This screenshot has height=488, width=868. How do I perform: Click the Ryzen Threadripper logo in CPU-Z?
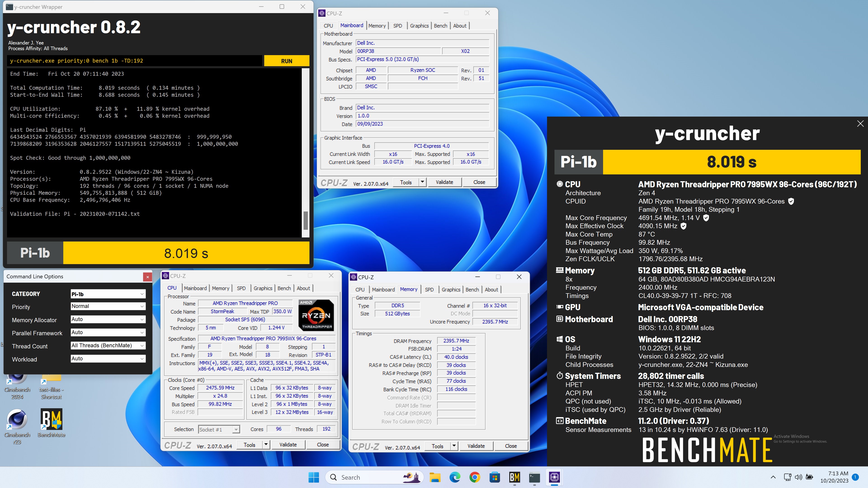coord(316,315)
